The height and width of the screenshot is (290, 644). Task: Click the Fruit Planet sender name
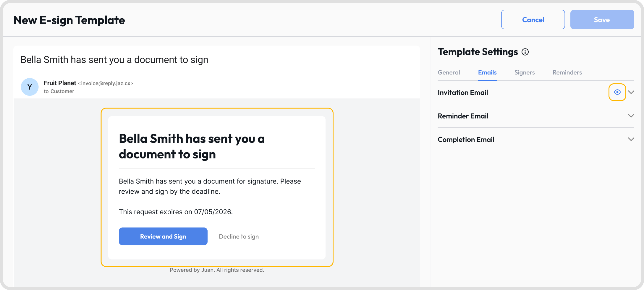[60, 83]
